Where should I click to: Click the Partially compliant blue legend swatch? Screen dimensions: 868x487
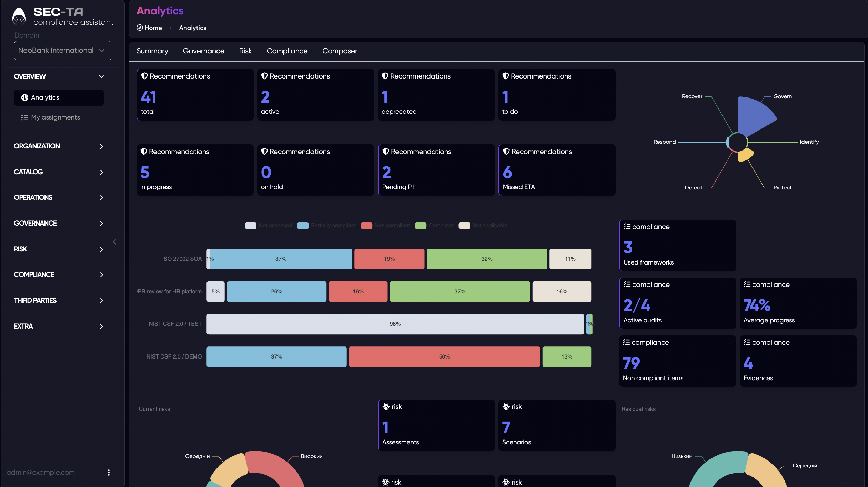[303, 226]
